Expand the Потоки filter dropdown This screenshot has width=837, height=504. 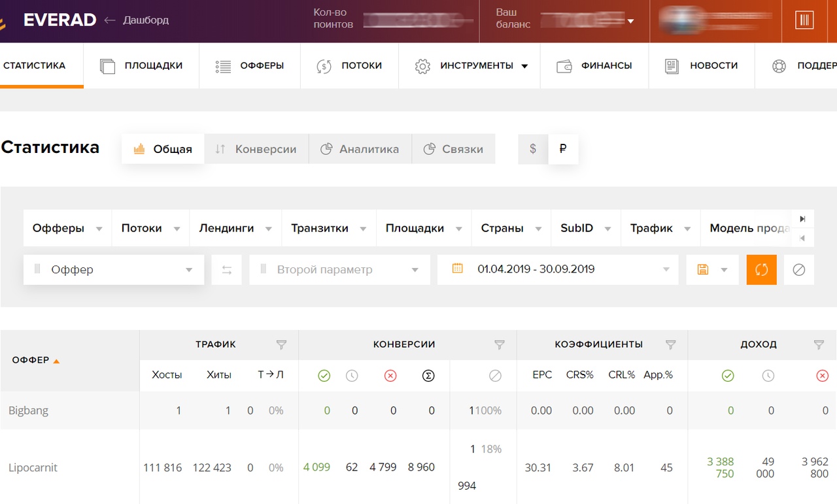click(150, 228)
